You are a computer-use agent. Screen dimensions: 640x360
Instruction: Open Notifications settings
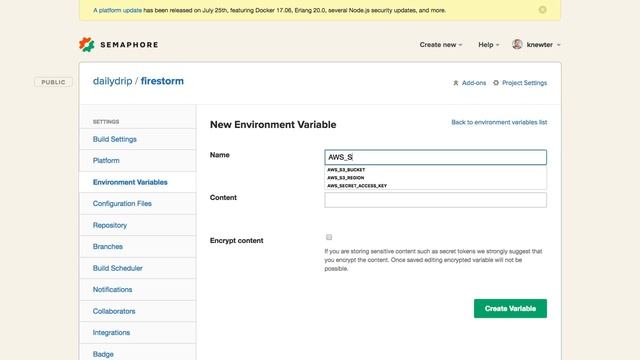tap(138, 289)
